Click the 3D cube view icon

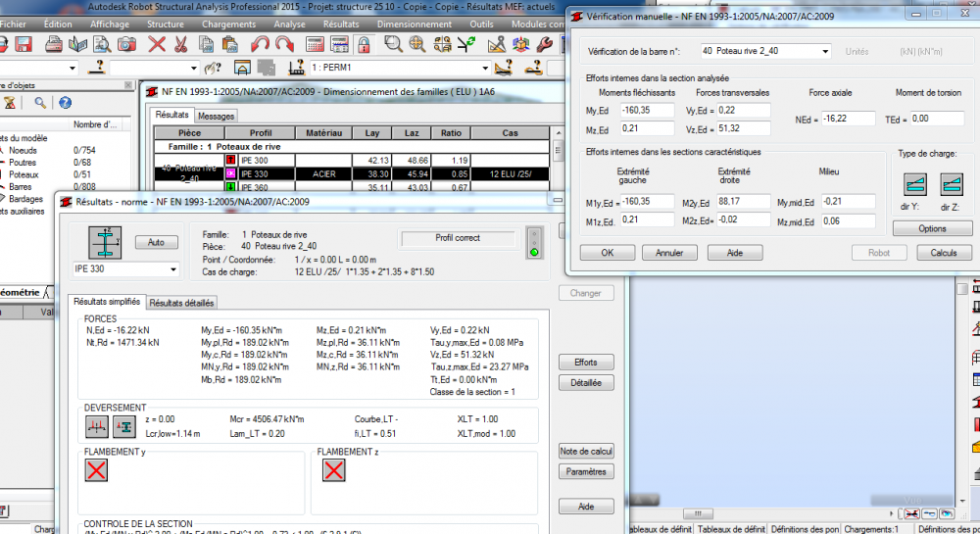[520, 44]
